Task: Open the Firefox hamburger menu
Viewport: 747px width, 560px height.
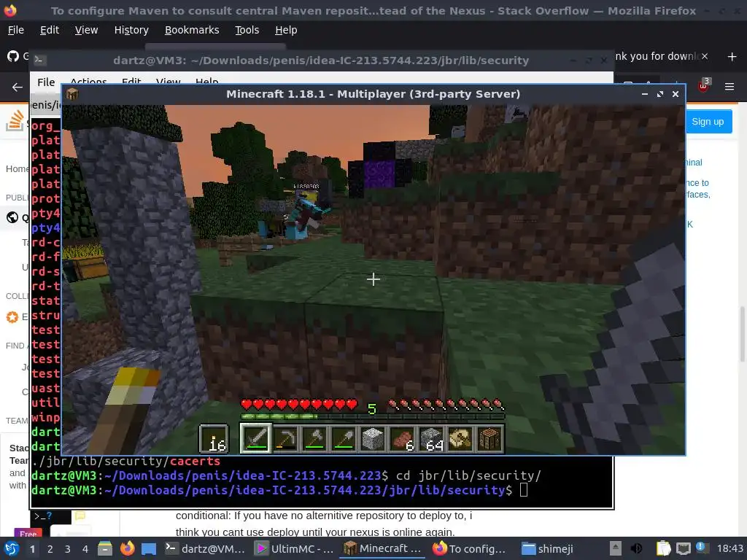Action: pos(729,87)
